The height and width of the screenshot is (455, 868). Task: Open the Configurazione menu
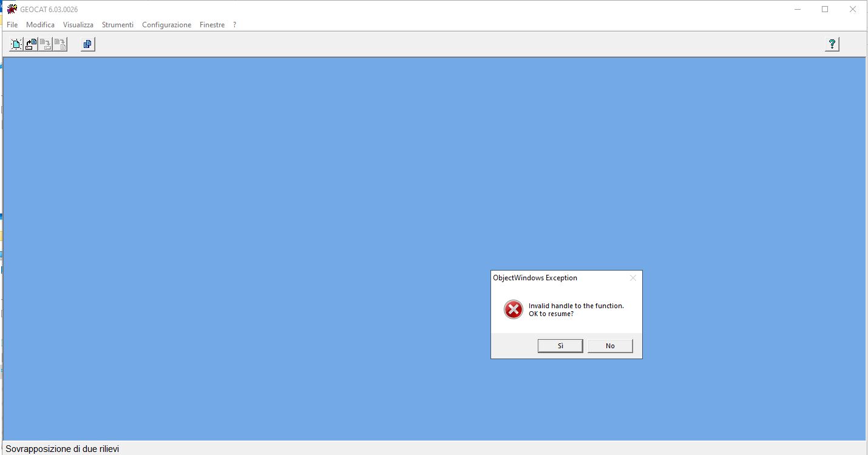coord(166,25)
